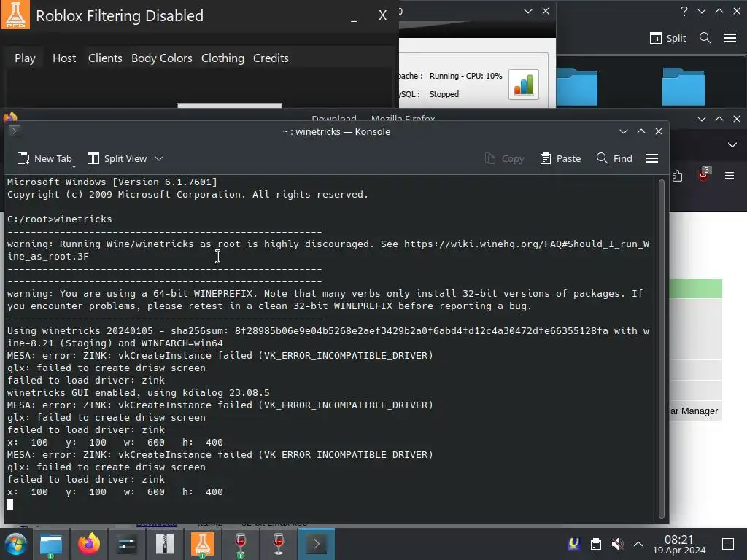Click the 'winetricks GUI enabled' output line
This screenshot has height=560, width=747.
tap(138, 393)
